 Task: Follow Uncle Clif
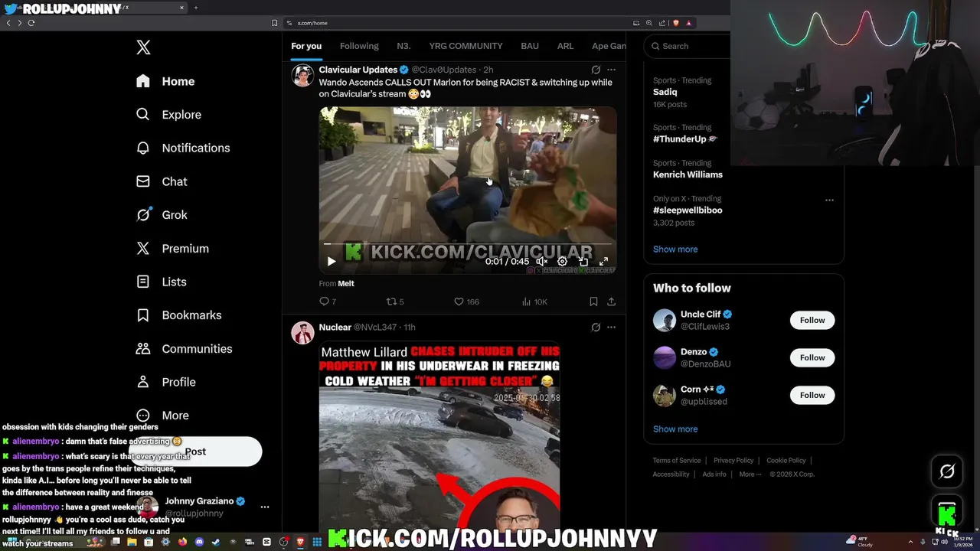pos(812,321)
